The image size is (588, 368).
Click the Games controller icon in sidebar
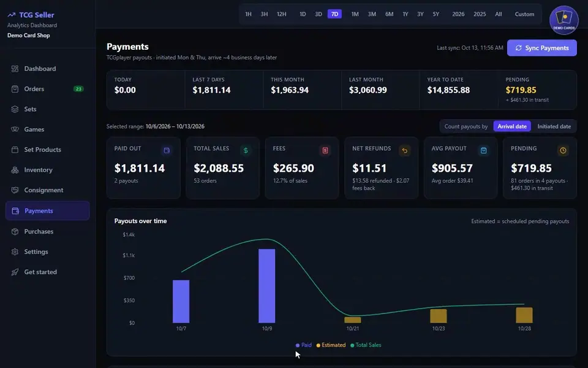click(15, 129)
